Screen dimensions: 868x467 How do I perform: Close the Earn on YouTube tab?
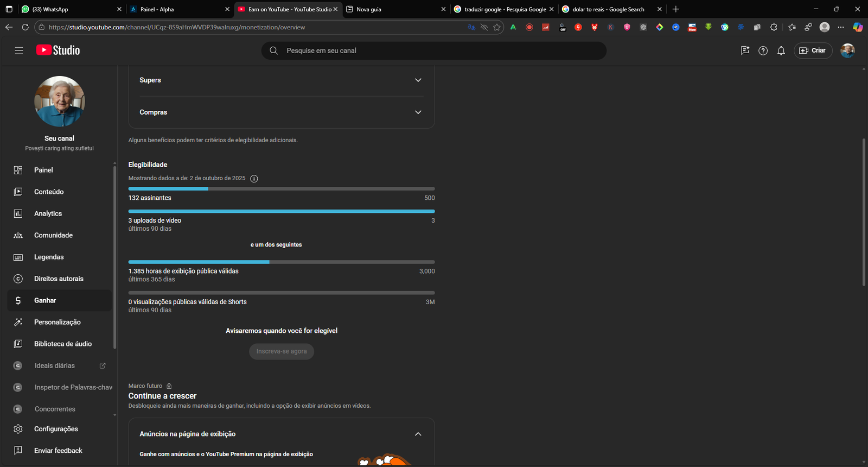pos(335,9)
